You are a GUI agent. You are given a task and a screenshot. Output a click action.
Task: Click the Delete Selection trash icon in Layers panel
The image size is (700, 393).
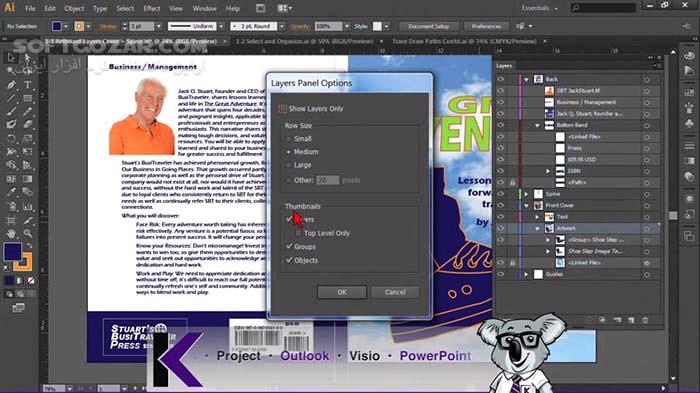click(x=645, y=320)
